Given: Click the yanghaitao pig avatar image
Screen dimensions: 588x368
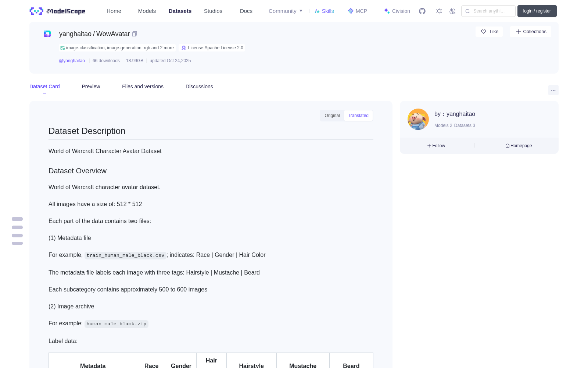Looking at the screenshot, I should tap(418, 119).
